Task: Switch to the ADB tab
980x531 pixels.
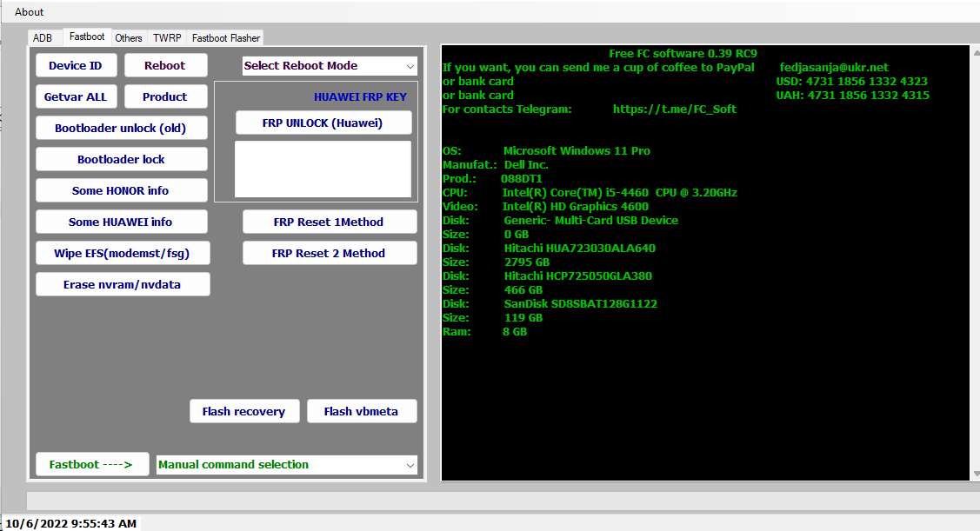Action: click(x=43, y=37)
